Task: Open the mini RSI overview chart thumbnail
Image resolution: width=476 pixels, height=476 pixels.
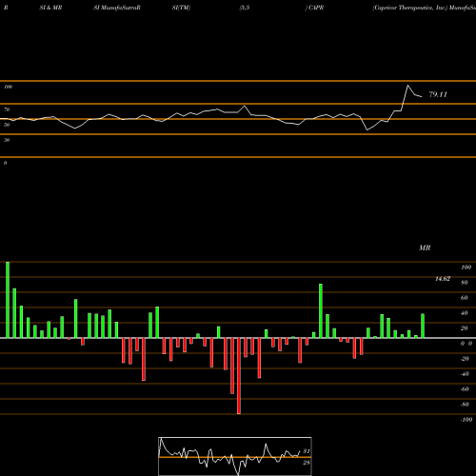Action: tap(235, 456)
